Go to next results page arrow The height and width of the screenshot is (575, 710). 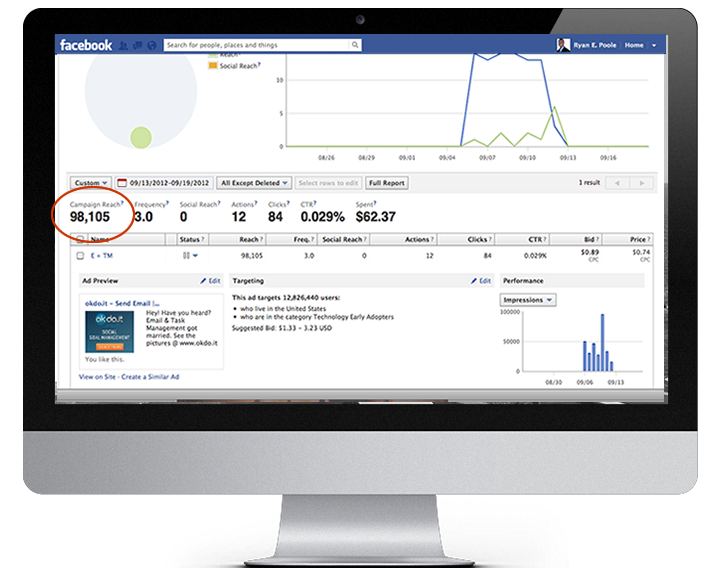click(641, 183)
